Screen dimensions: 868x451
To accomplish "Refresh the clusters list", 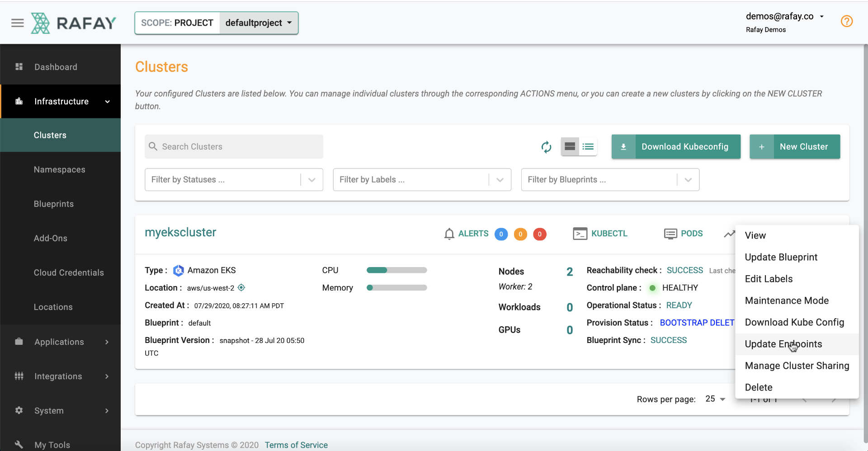I will [x=546, y=147].
